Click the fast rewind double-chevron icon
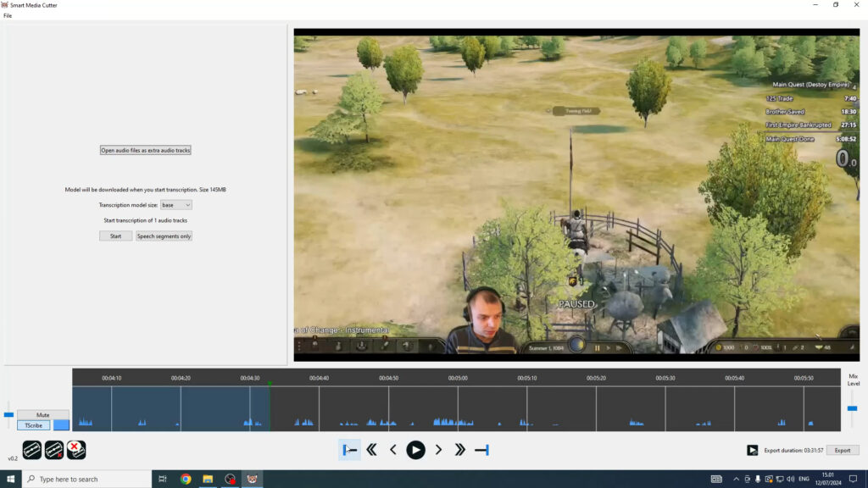868x488 pixels. 371,450
